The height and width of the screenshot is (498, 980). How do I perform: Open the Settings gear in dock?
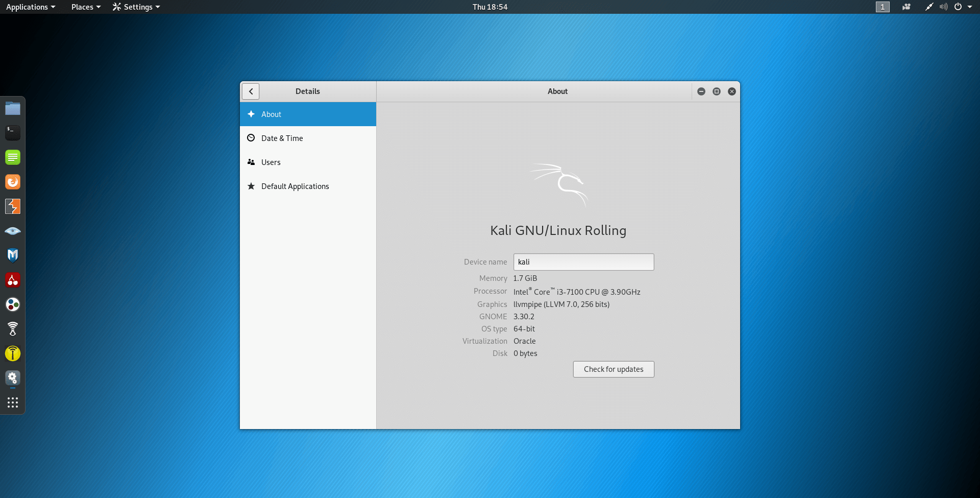pyautogui.click(x=13, y=378)
